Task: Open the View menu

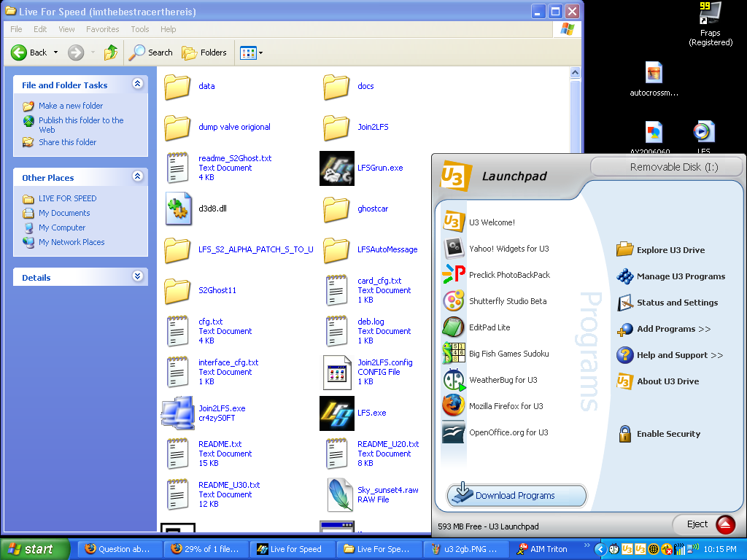Action: (x=66, y=29)
